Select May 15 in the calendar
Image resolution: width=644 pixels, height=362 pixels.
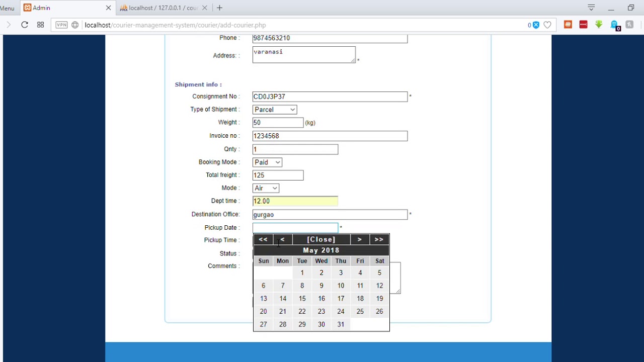coord(302,299)
